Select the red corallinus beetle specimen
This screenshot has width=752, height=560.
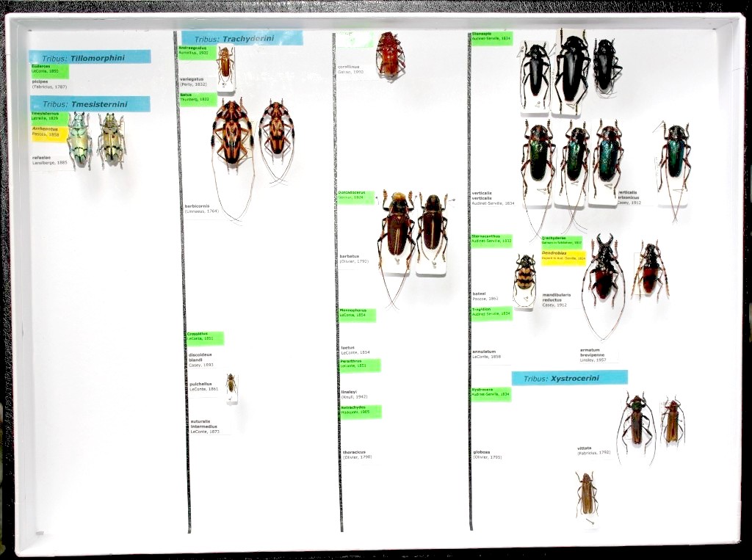coord(389,54)
